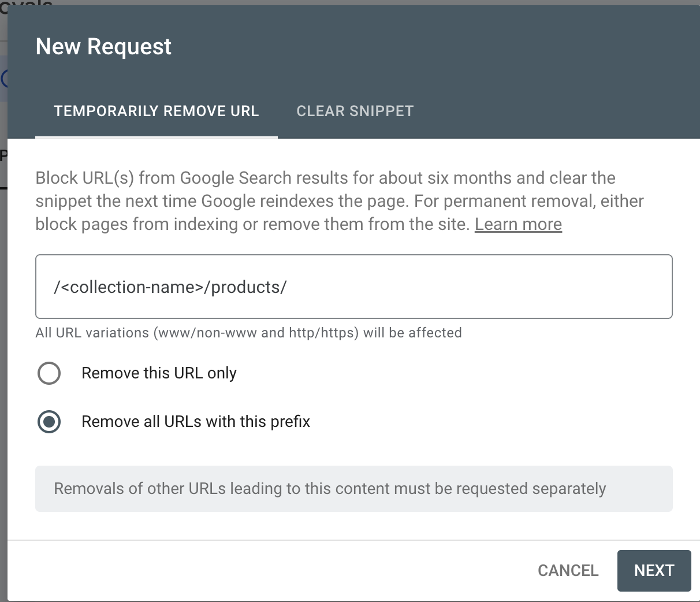Image resolution: width=700 pixels, height=602 pixels.
Task: Click the grey separate-removals notice banner
Action: pyautogui.click(x=353, y=489)
